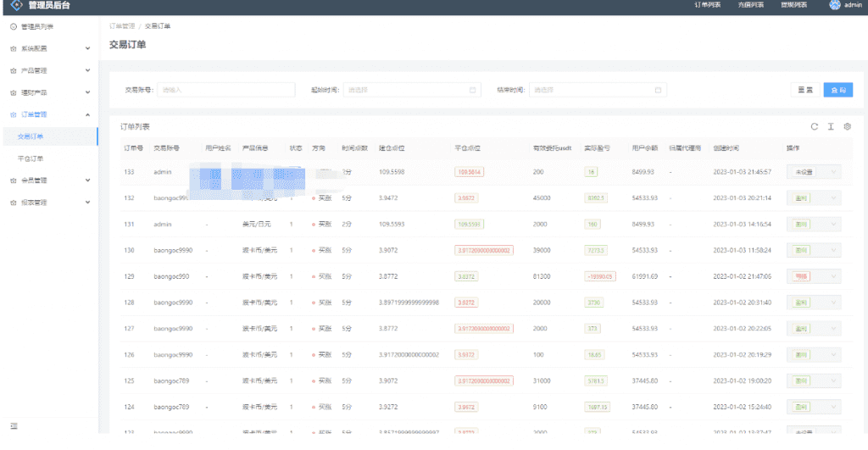Open 订单列表 in the top navigation bar

[x=708, y=5]
